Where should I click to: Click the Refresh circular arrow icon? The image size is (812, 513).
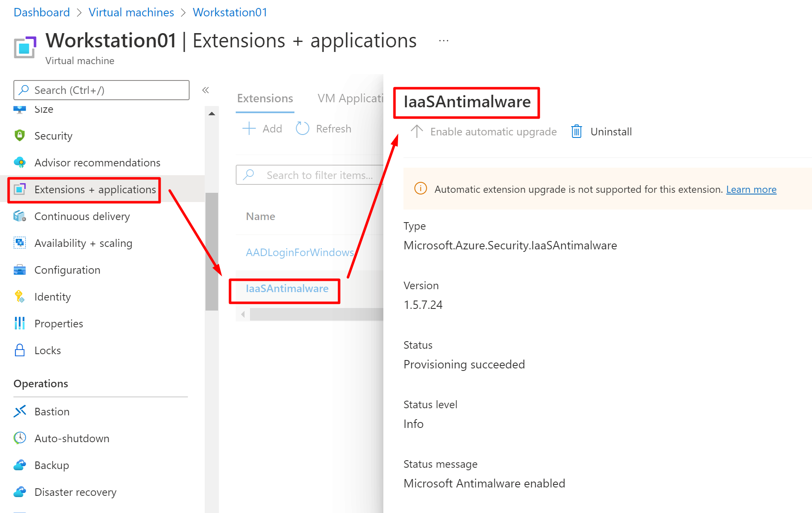pyautogui.click(x=302, y=129)
